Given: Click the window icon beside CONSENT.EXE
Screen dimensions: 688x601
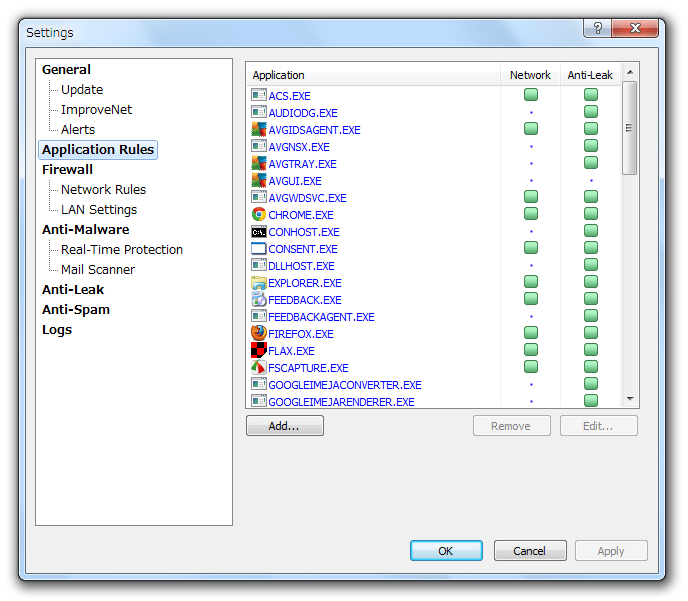Looking at the screenshot, I should (x=258, y=249).
